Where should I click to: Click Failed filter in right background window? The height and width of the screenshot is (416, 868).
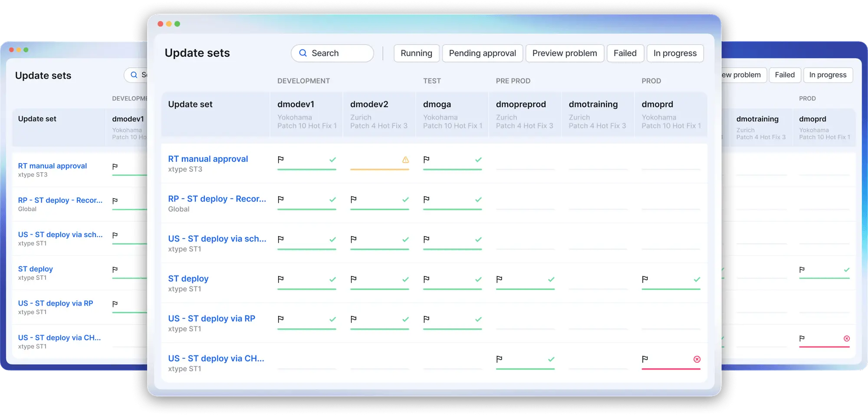[x=785, y=75]
